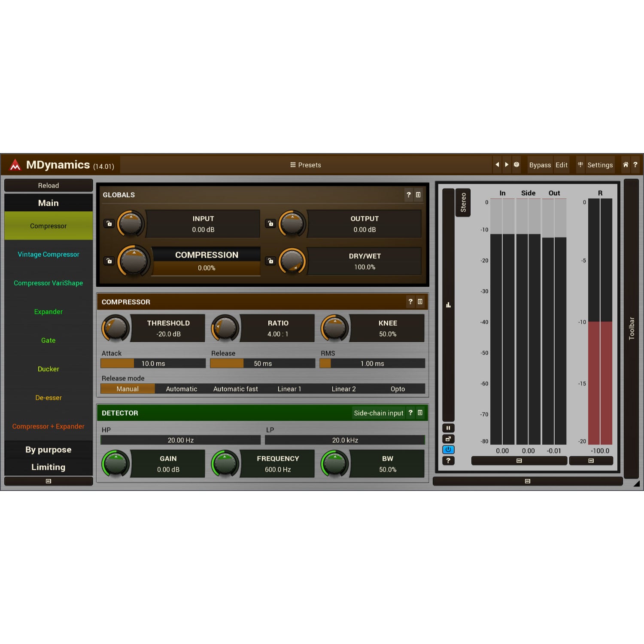Open the Presets menu
The width and height of the screenshot is (644, 644).
(306, 165)
